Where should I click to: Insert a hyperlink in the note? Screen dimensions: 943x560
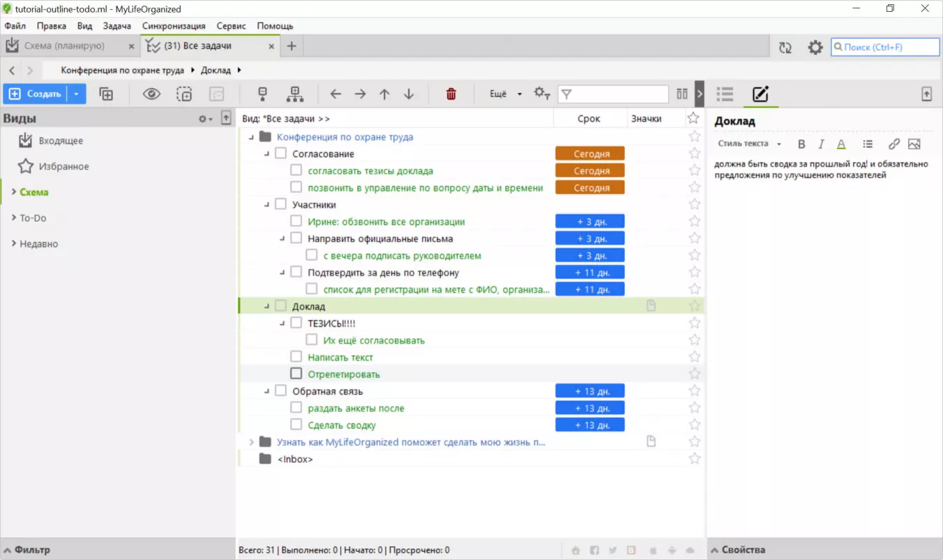click(x=894, y=144)
